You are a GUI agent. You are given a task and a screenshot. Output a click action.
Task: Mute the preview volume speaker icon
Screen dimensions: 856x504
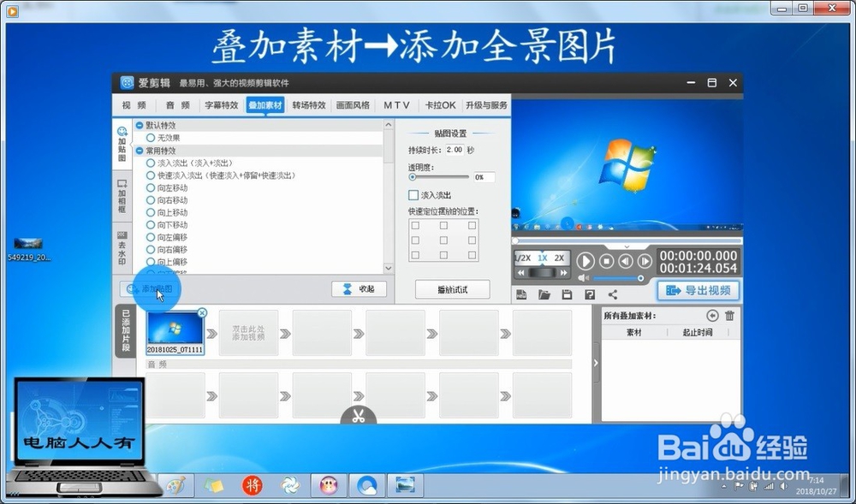coord(583,278)
